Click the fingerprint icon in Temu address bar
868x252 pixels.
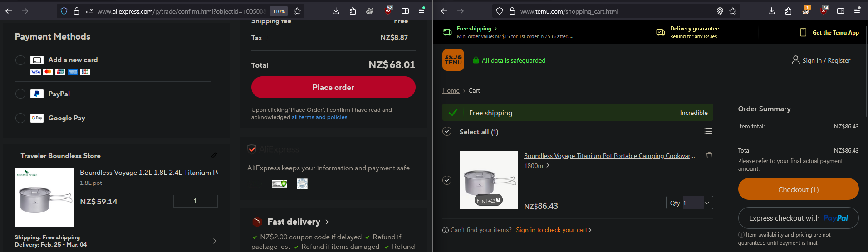point(720,11)
